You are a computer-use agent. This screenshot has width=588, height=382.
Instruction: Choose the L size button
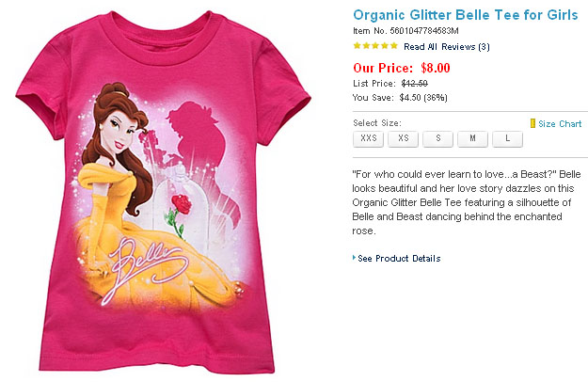[x=507, y=139]
